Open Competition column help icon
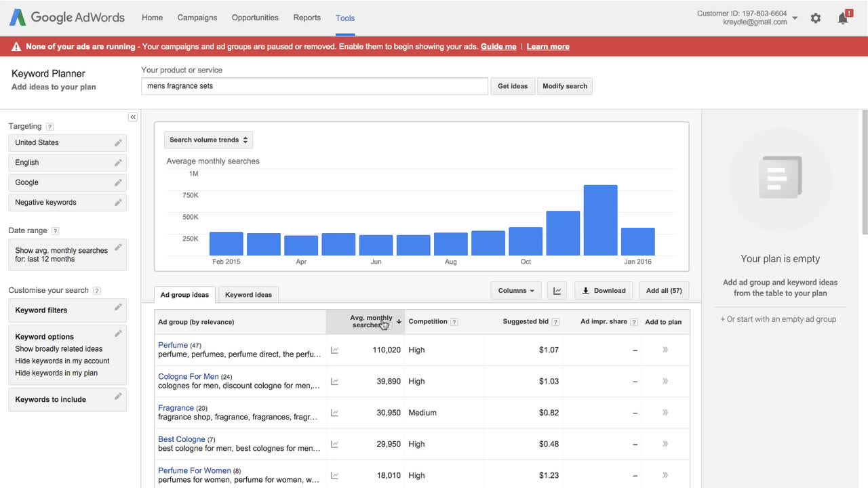 pyautogui.click(x=454, y=322)
